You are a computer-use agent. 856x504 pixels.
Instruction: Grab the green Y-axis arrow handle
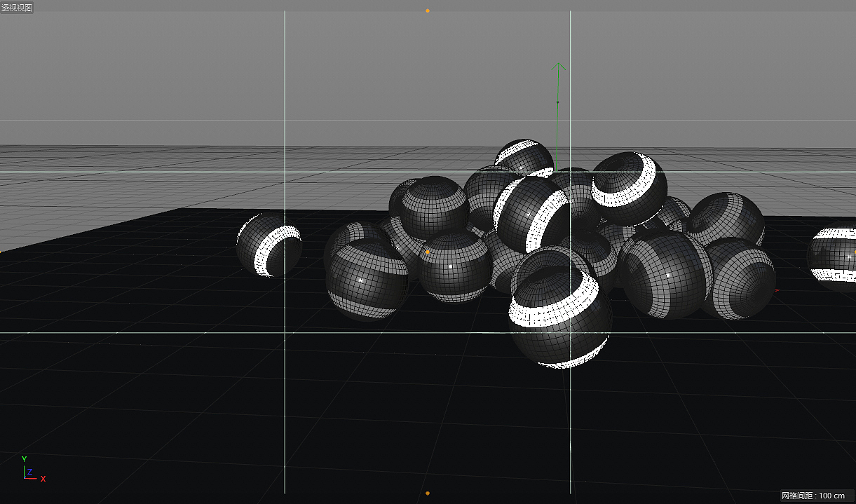coord(558,67)
